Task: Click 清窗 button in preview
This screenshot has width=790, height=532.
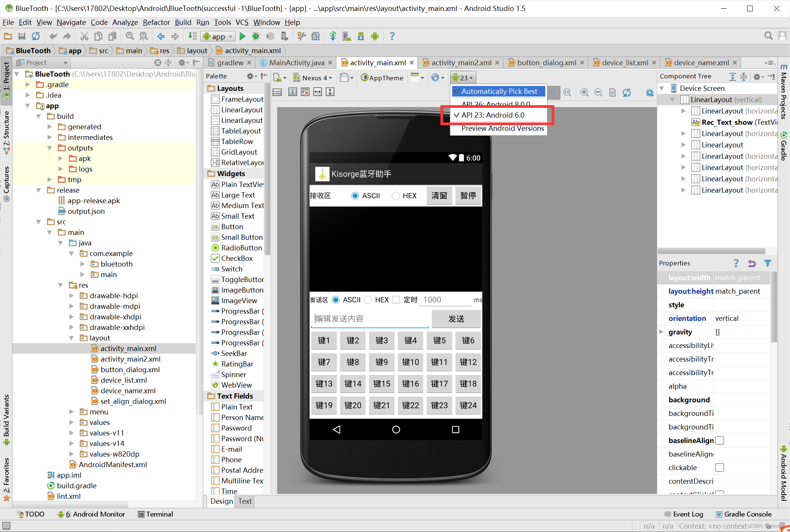Action: 439,196
